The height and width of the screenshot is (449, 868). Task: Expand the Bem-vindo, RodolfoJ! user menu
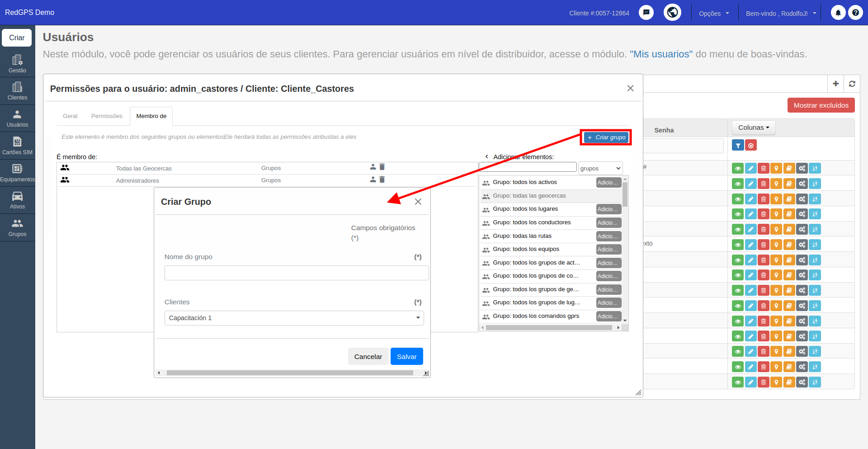(x=781, y=13)
